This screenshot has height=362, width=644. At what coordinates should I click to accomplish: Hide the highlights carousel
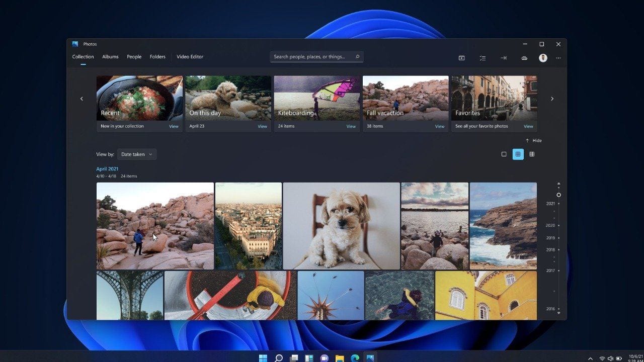pyautogui.click(x=533, y=141)
